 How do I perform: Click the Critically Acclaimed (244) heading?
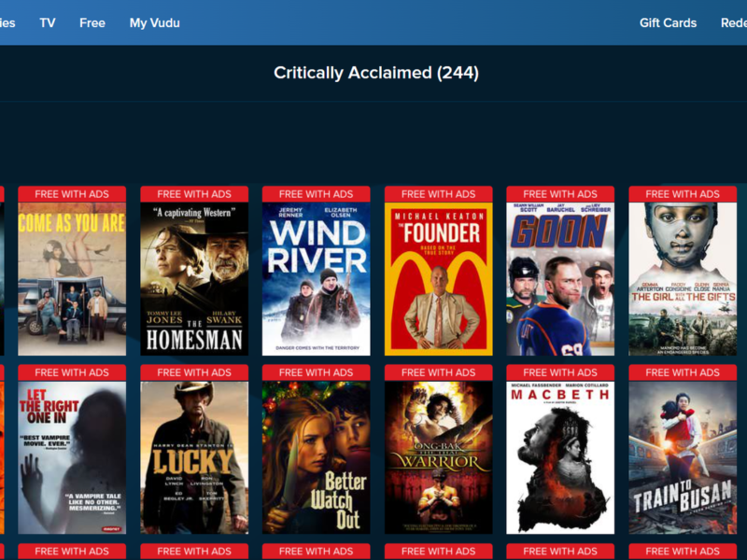point(376,73)
